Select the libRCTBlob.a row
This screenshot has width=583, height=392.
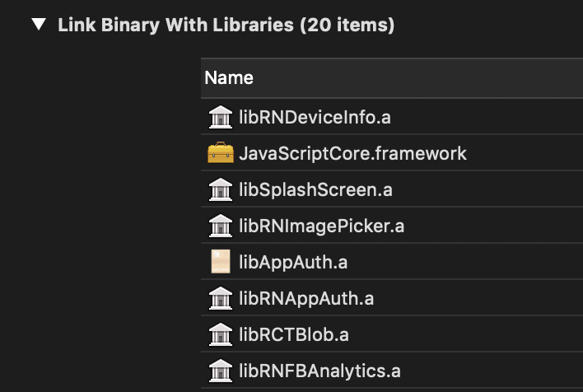pyautogui.click(x=392, y=334)
